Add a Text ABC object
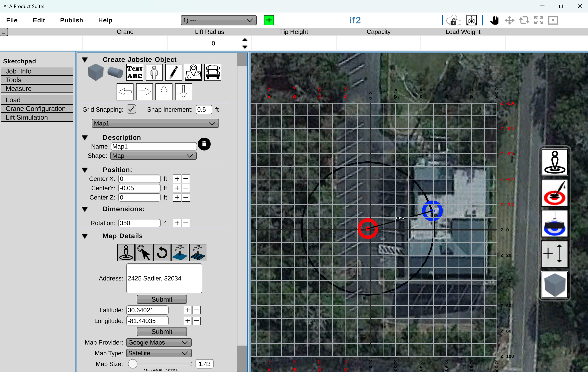The width and height of the screenshot is (588, 372). click(x=135, y=72)
